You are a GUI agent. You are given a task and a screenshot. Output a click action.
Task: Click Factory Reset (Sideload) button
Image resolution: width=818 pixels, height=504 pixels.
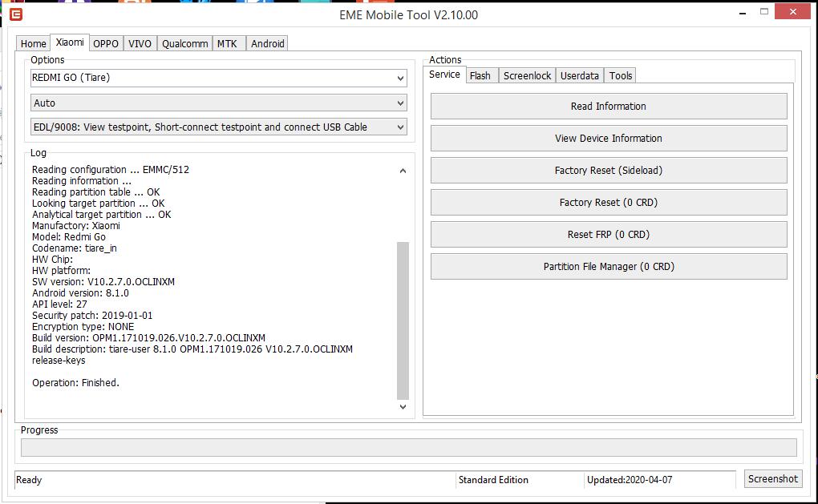click(609, 171)
